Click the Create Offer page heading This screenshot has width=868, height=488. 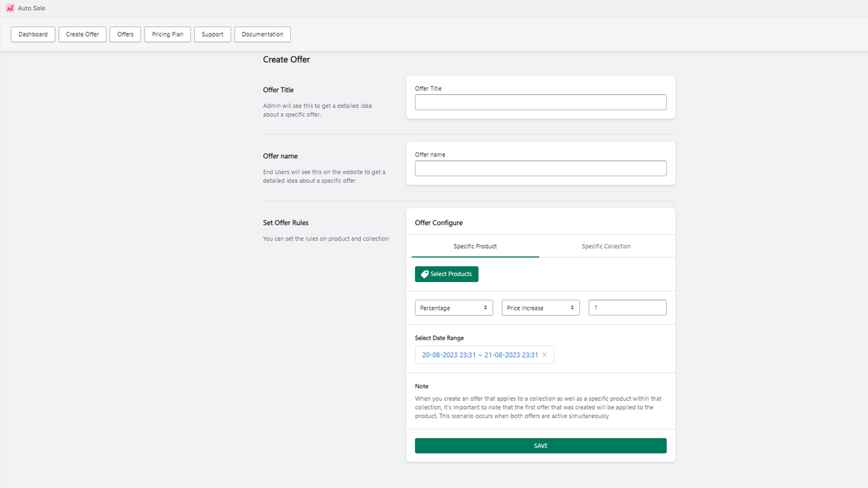pos(286,60)
